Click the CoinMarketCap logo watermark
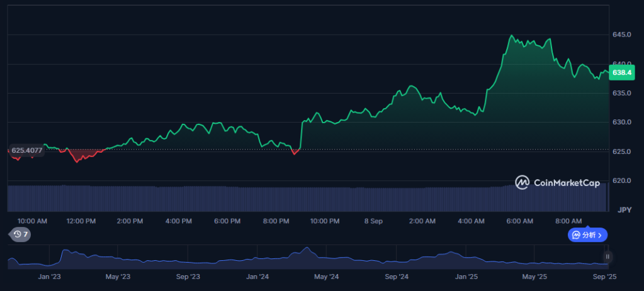The image size is (644, 291). [557, 182]
